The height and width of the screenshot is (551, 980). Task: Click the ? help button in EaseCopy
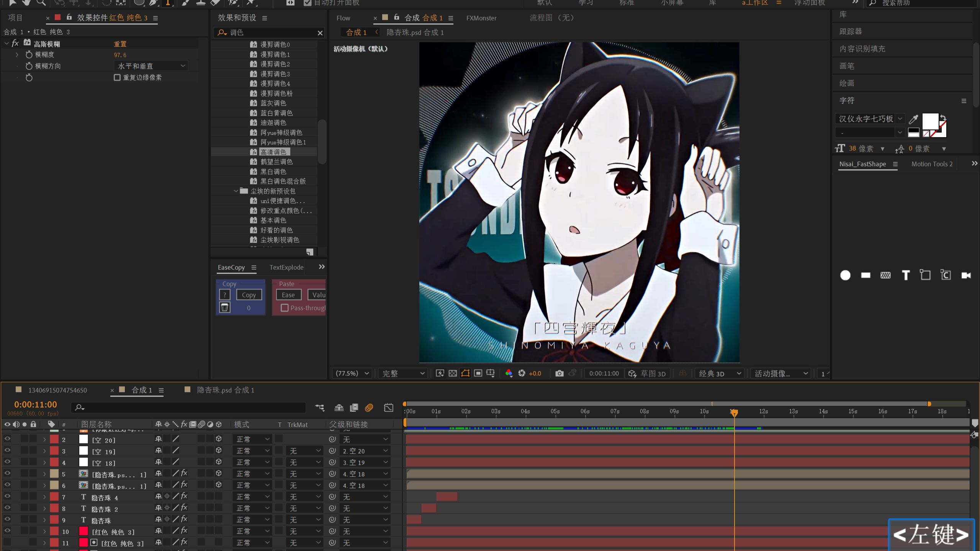[225, 295]
